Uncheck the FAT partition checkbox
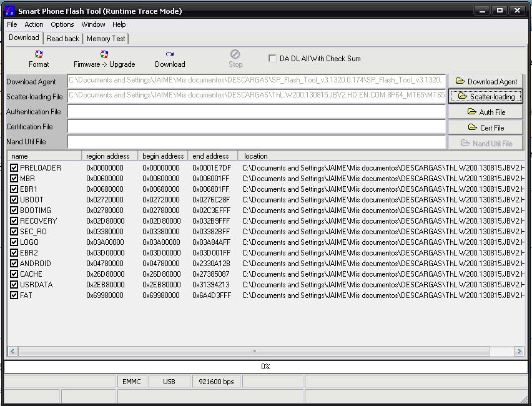 click(x=14, y=295)
